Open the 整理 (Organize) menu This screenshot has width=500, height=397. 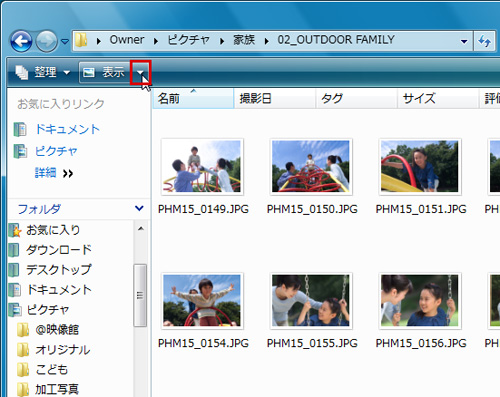tap(43, 72)
